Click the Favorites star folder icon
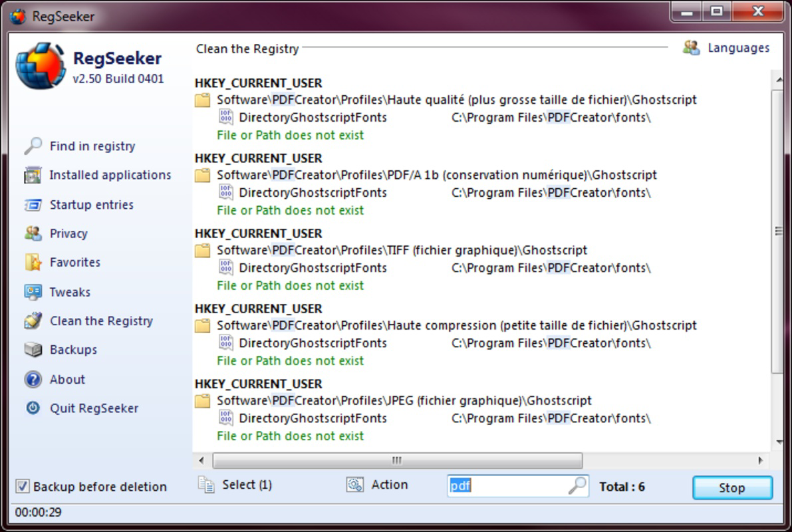 coord(33,262)
